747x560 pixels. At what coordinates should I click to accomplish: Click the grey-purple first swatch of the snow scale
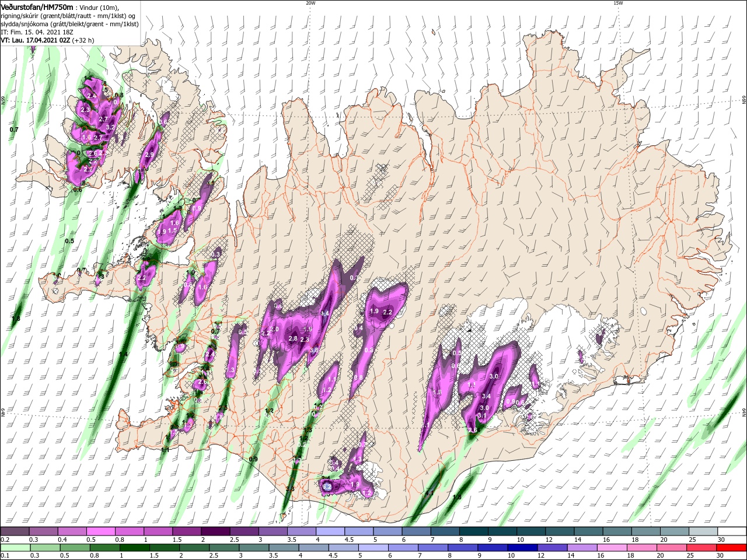coord(15,532)
